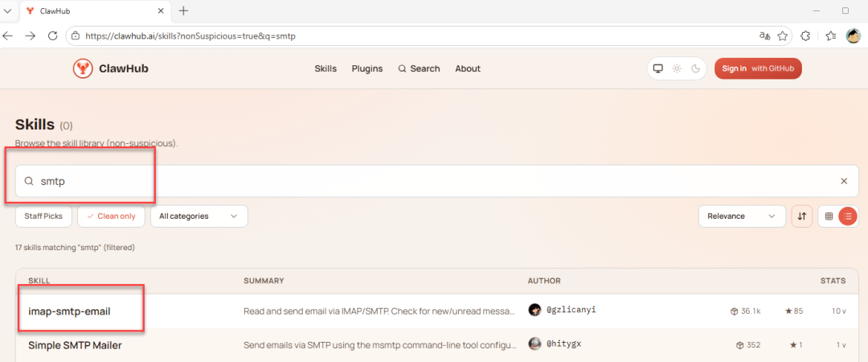Image resolution: width=868 pixels, height=362 pixels.
Task: Click the @hitygx avatar image
Action: point(534,344)
